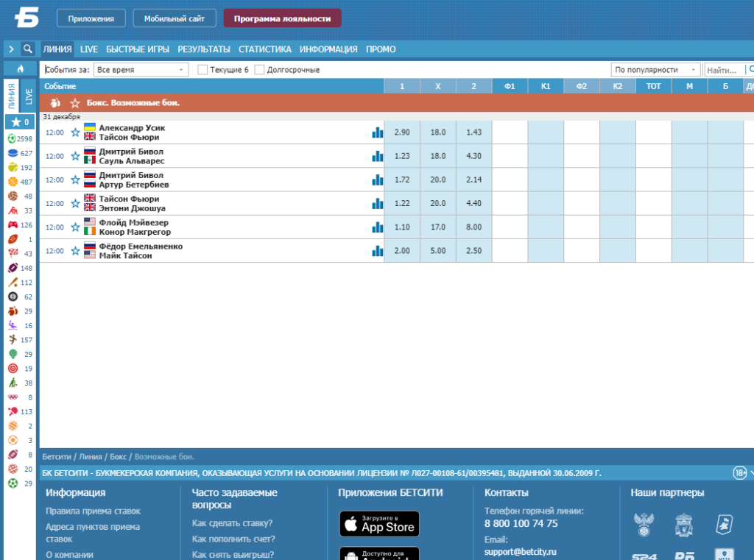754x560 pixels.
Task: Click the search magnifier in the navigation bar
Action: pyautogui.click(x=28, y=49)
